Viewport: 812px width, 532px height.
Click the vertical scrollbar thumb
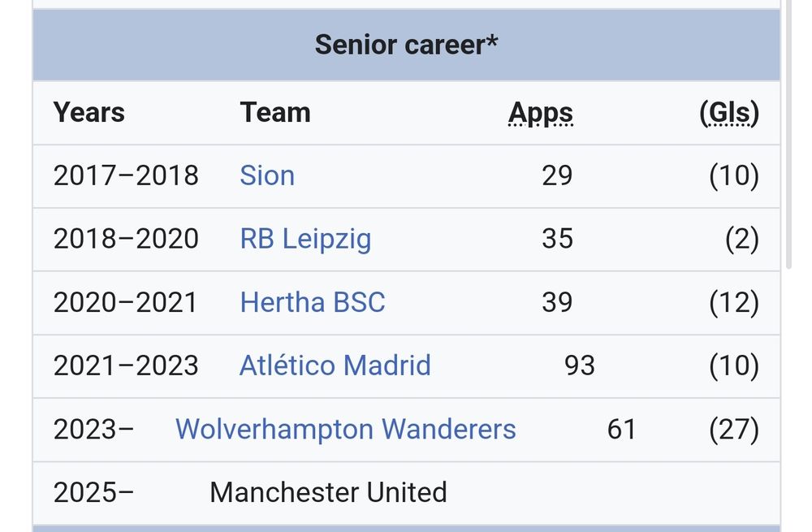pyautogui.click(x=789, y=134)
